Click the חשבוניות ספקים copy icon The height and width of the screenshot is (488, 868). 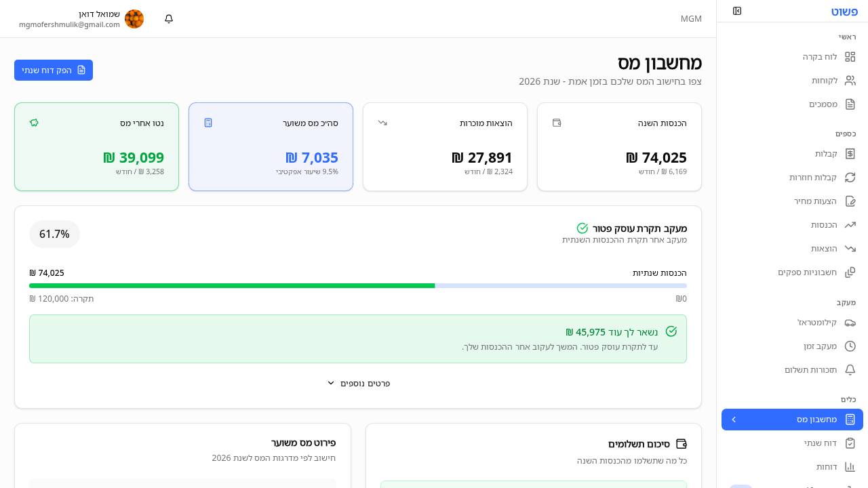pyautogui.click(x=850, y=272)
